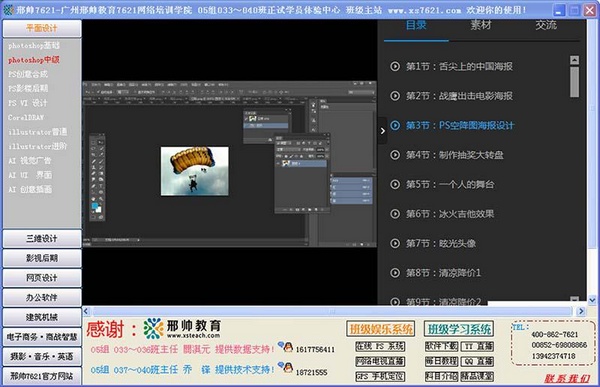Click the course list scrollbar's up arrow

(574, 60)
